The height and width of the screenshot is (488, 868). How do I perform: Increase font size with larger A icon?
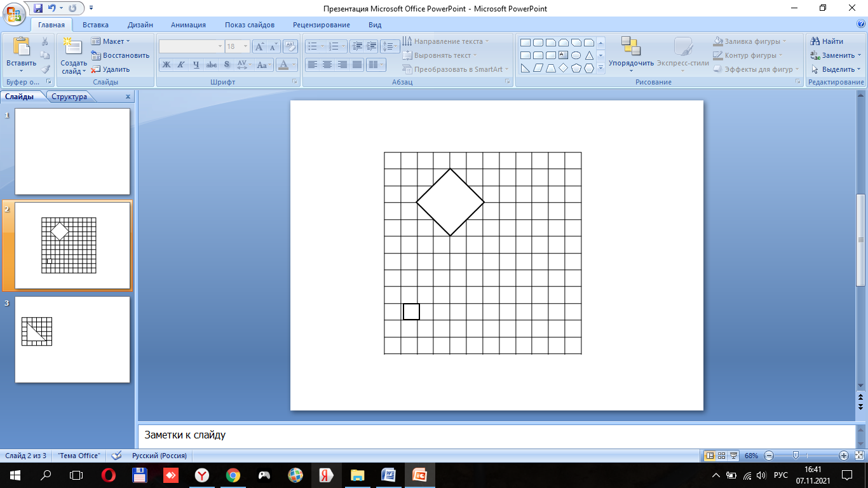(259, 46)
